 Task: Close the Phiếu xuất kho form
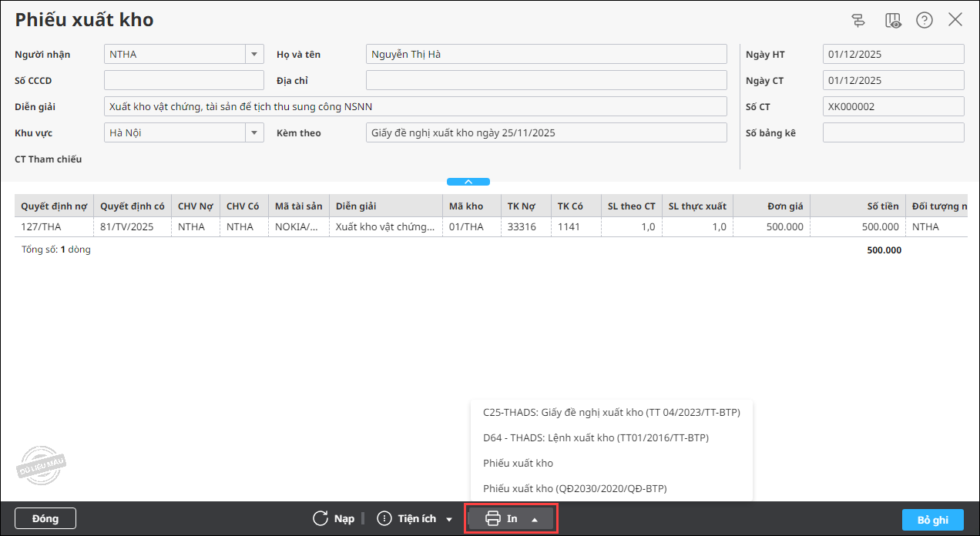point(955,20)
